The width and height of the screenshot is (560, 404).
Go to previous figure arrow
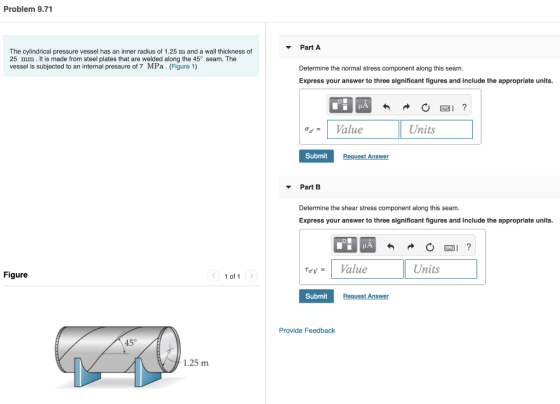[214, 276]
